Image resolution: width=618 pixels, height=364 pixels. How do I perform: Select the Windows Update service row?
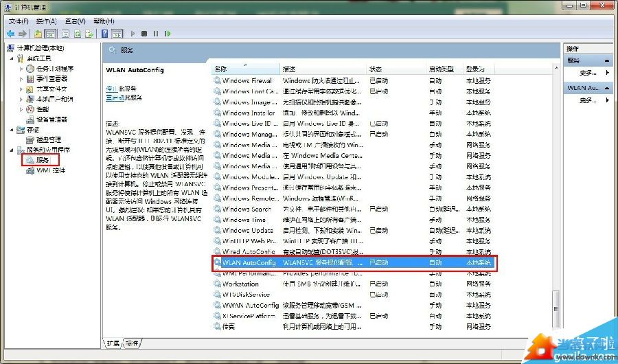click(353, 230)
